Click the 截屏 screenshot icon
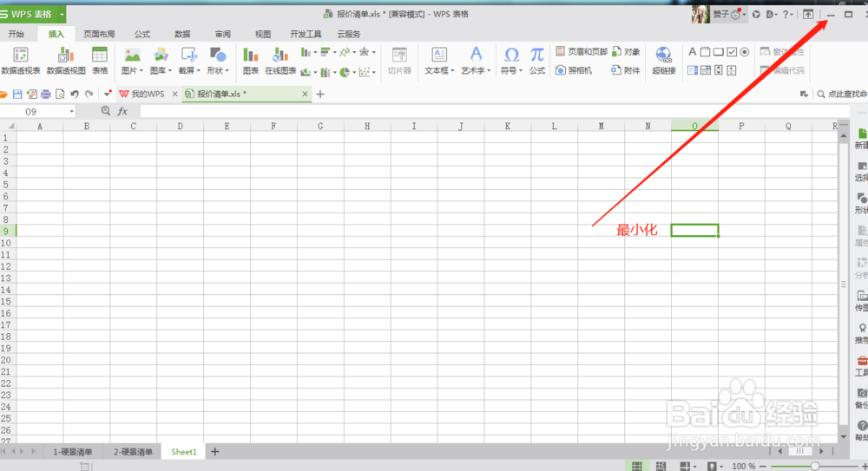 [188, 56]
